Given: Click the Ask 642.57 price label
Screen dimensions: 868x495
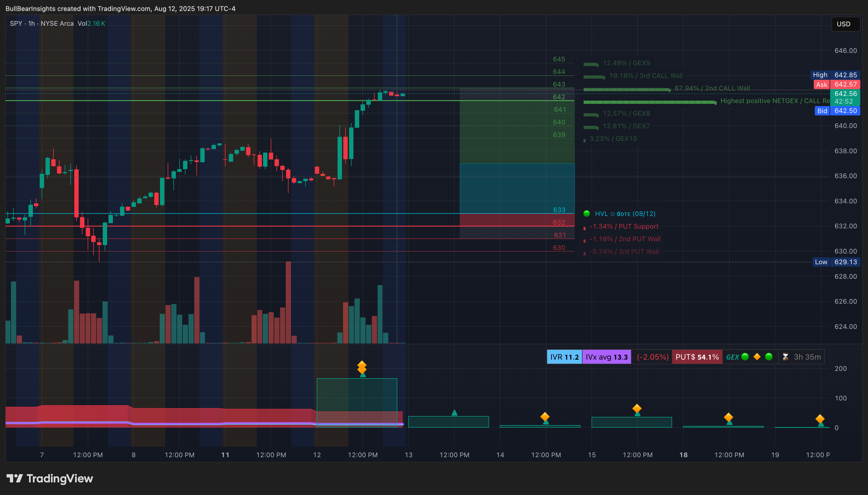Looking at the screenshot, I should 837,84.
